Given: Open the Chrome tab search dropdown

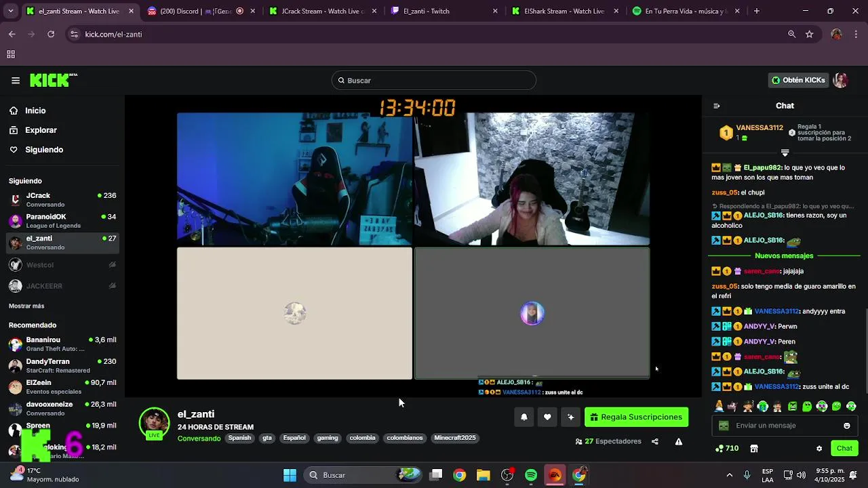Looking at the screenshot, I should point(10,11).
